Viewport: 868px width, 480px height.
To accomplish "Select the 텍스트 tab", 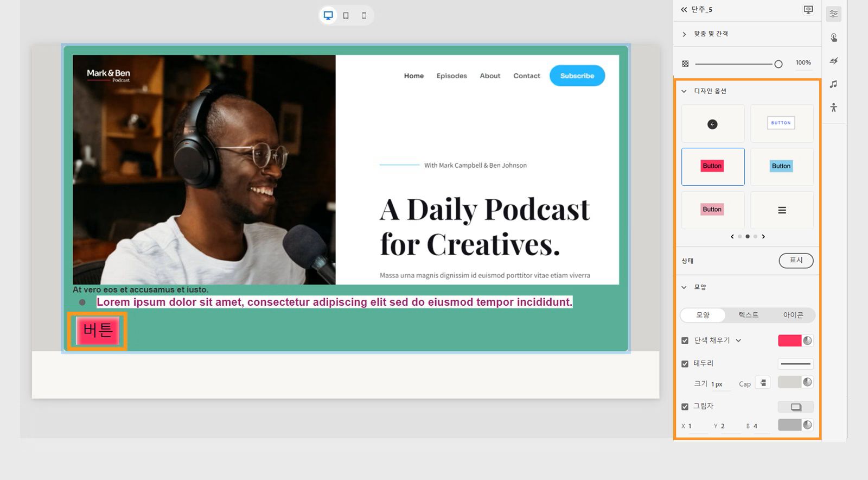I will coord(749,315).
